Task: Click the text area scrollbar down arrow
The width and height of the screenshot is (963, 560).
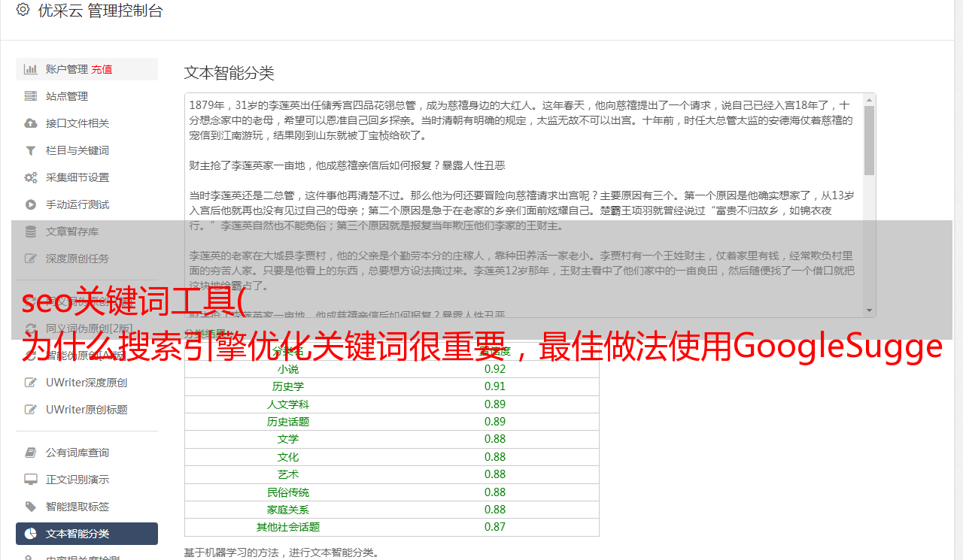Action: 870,310
